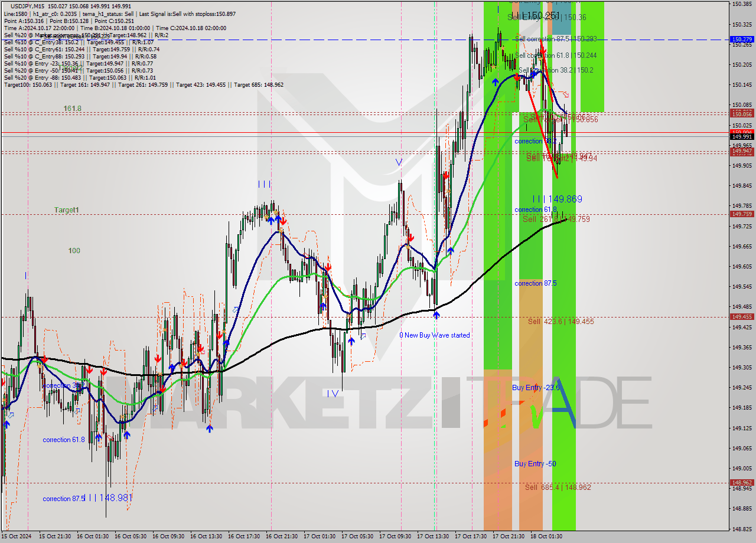Click the 'Sell %10 @ Entry -23: 150.36' line
The width and height of the screenshot is (756, 543).
[x=79, y=63]
